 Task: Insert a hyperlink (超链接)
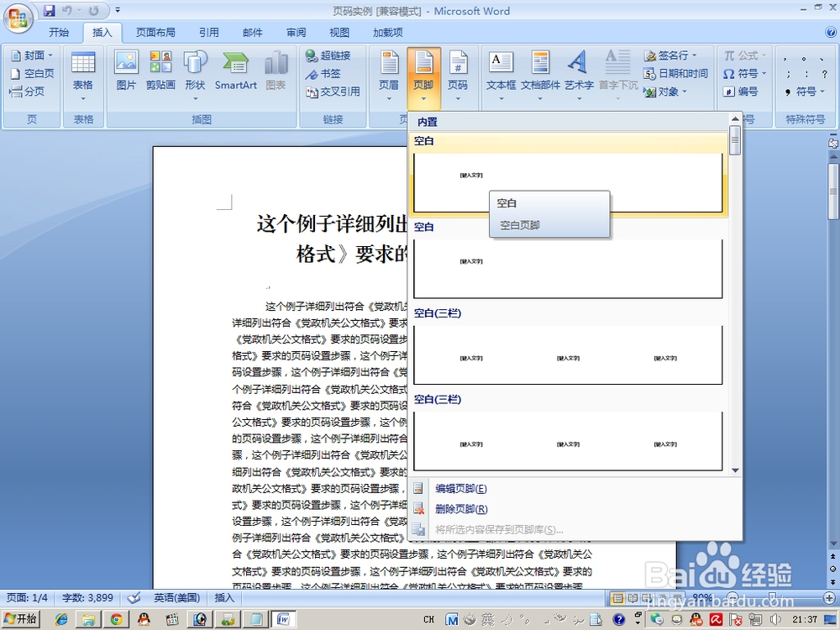328,55
